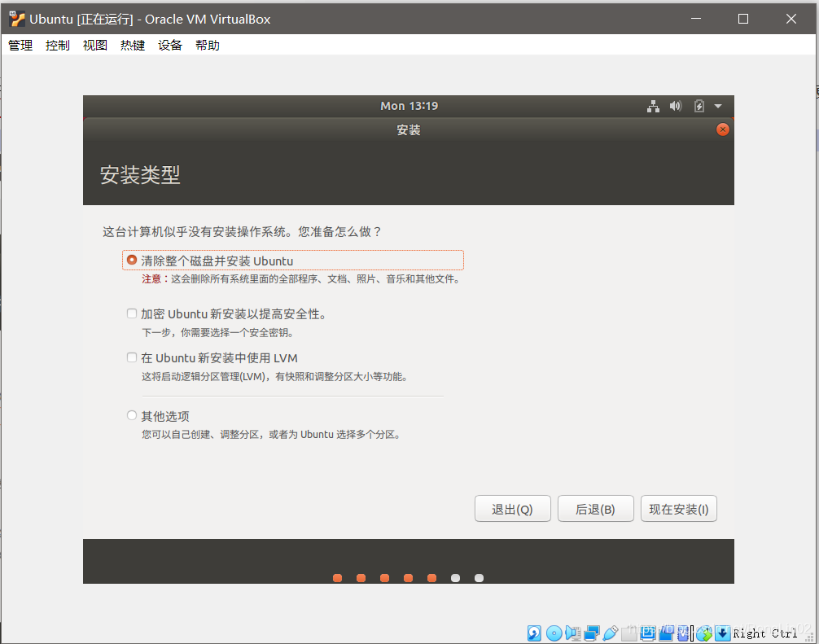Image resolution: width=819 pixels, height=644 pixels.
Task: Click the 安装类型 heading text
Action: pos(140,174)
